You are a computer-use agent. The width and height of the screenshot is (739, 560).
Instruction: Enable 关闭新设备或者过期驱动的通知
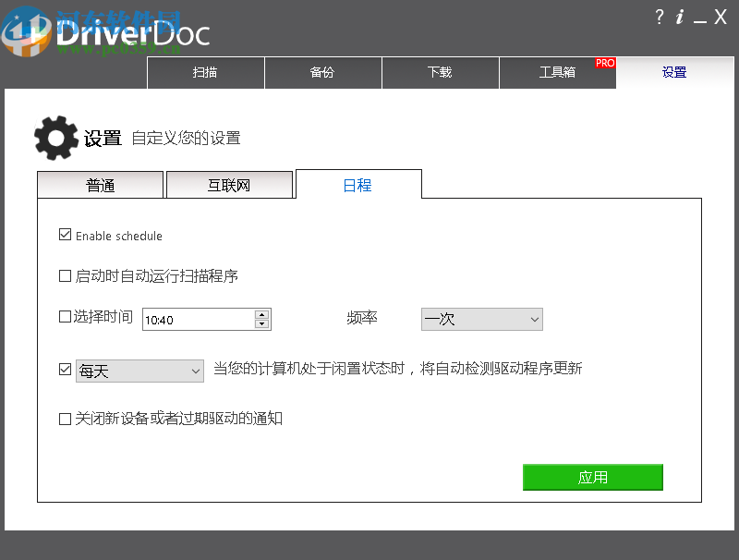pyautogui.click(x=65, y=418)
